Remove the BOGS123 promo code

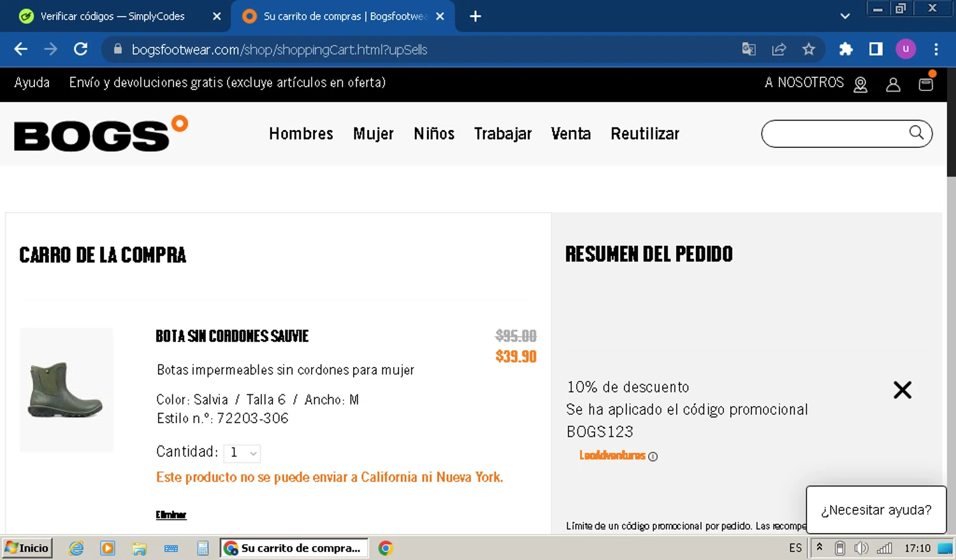click(902, 390)
